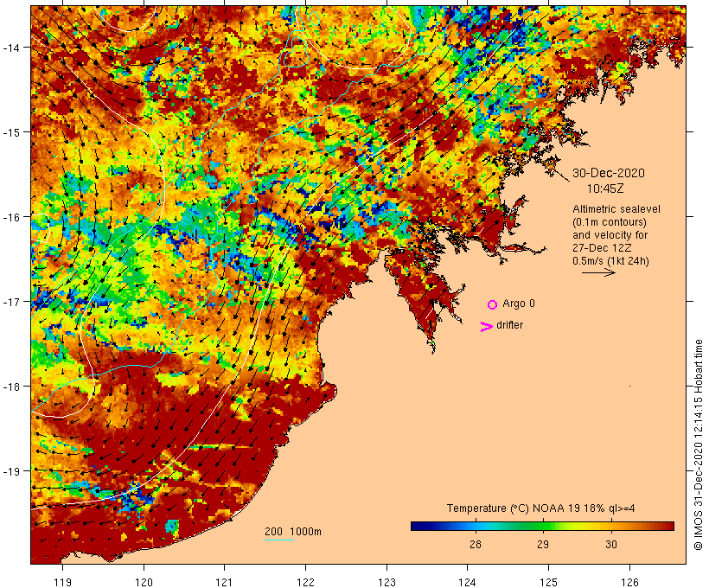This screenshot has height=588, width=709.
Task: Click the 'drifter' legend label
Action: 509,325
